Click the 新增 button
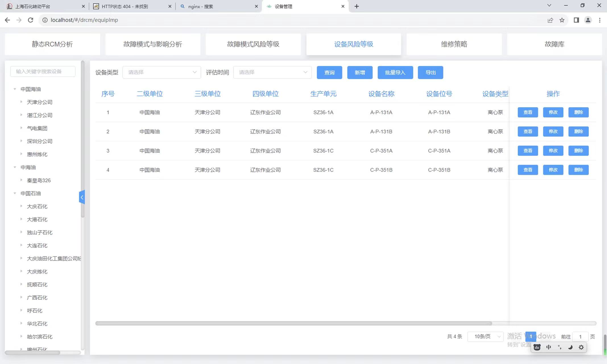607x364 pixels. [x=360, y=73]
